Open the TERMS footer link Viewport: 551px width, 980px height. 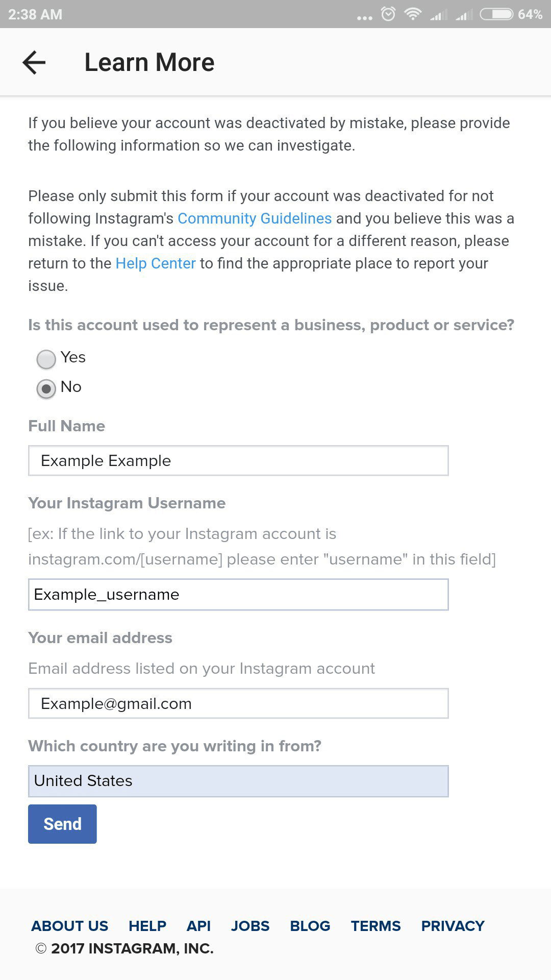point(375,926)
